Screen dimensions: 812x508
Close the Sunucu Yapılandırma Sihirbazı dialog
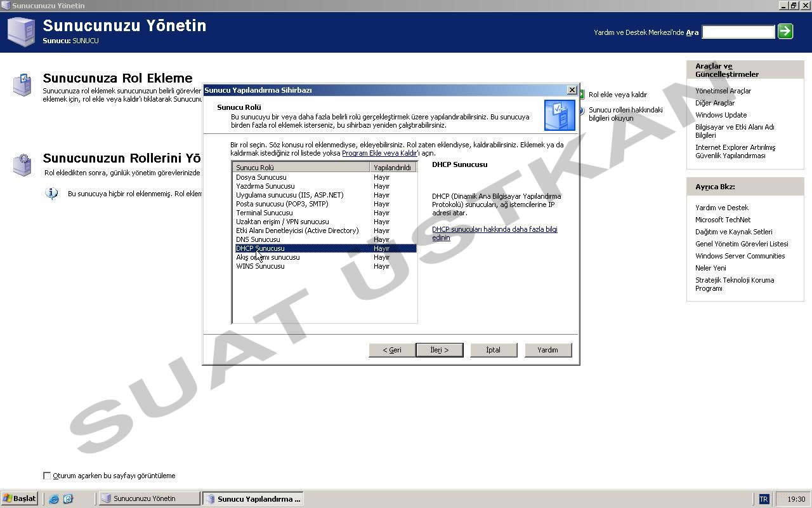[572, 90]
